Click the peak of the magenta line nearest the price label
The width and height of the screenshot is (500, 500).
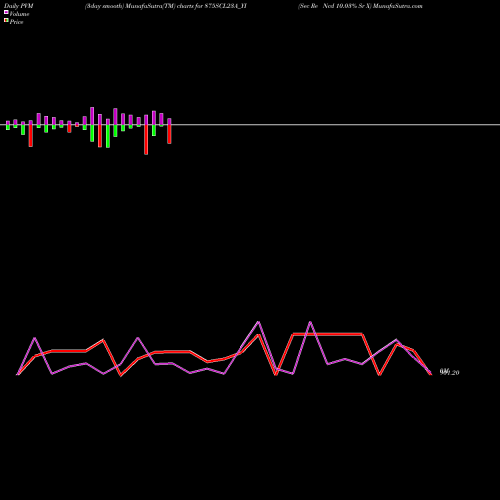396,340
